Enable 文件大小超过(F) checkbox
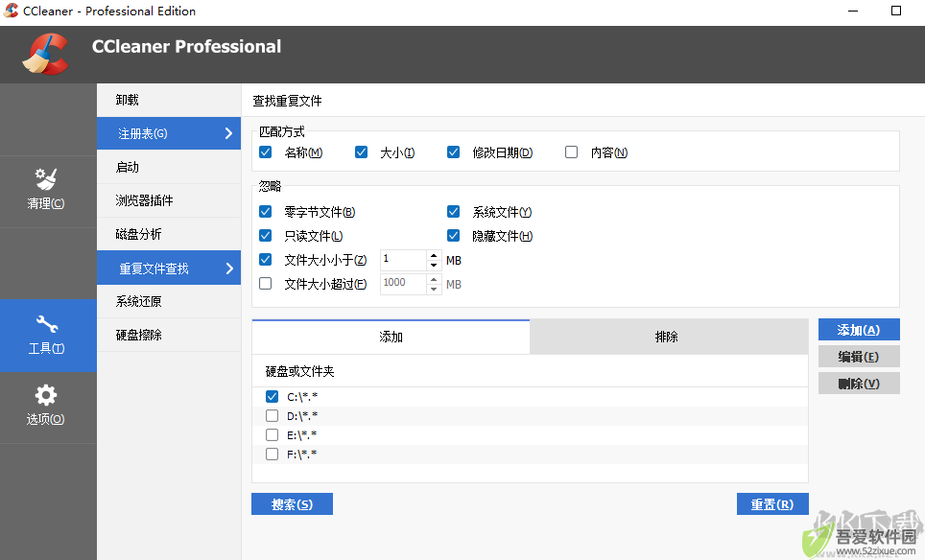Image resolution: width=925 pixels, height=560 pixels. [266, 284]
